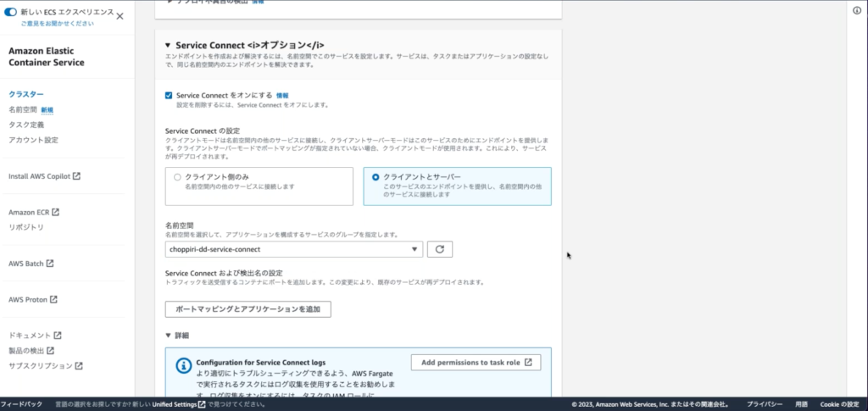The image size is (868, 411).
Task: Open Cookie の設定 in the footer
Action: (x=839, y=404)
